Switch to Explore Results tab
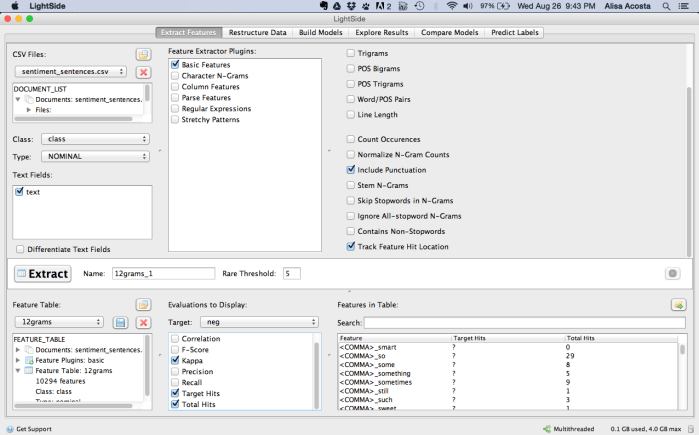Screen dimensions: 699x435 382,33
